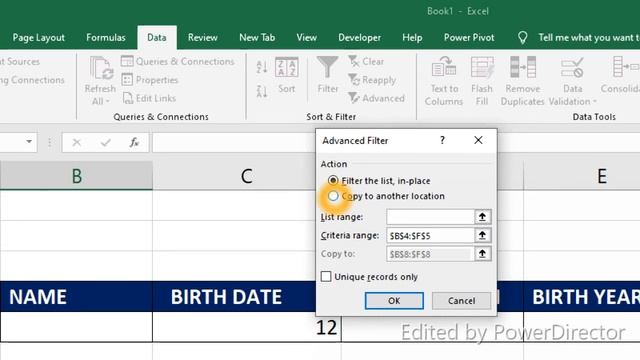The image size is (640, 360).
Task: Confirm Advanced Filter with OK
Action: (x=394, y=301)
